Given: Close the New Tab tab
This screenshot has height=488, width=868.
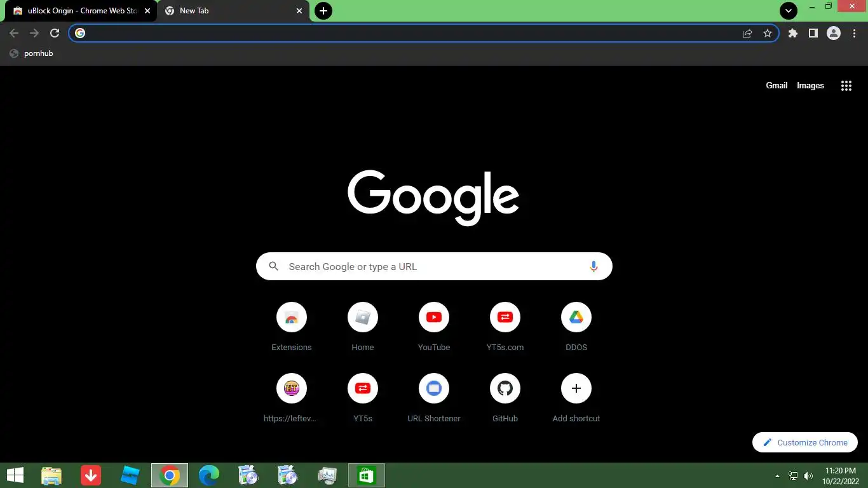Looking at the screenshot, I should click(x=299, y=11).
